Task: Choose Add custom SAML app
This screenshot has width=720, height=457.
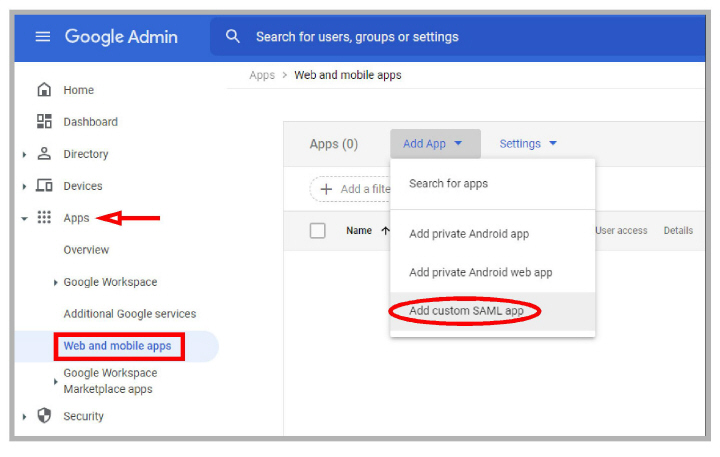Action: click(x=493, y=311)
